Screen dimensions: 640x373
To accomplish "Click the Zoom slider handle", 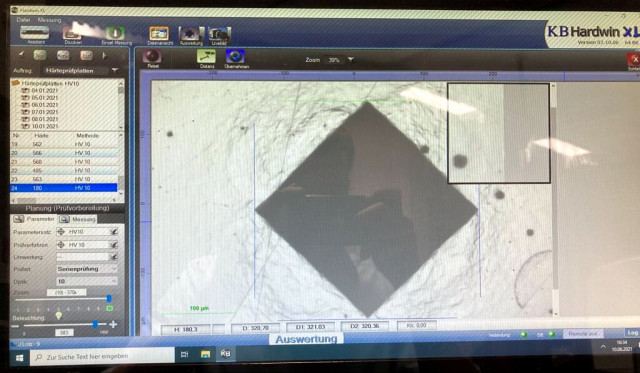I will point(109,299).
